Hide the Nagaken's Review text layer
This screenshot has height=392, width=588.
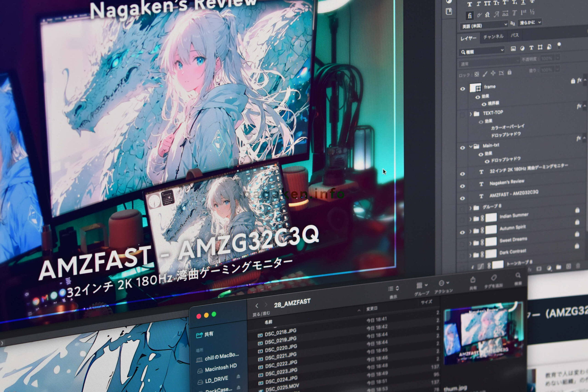coord(463,186)
